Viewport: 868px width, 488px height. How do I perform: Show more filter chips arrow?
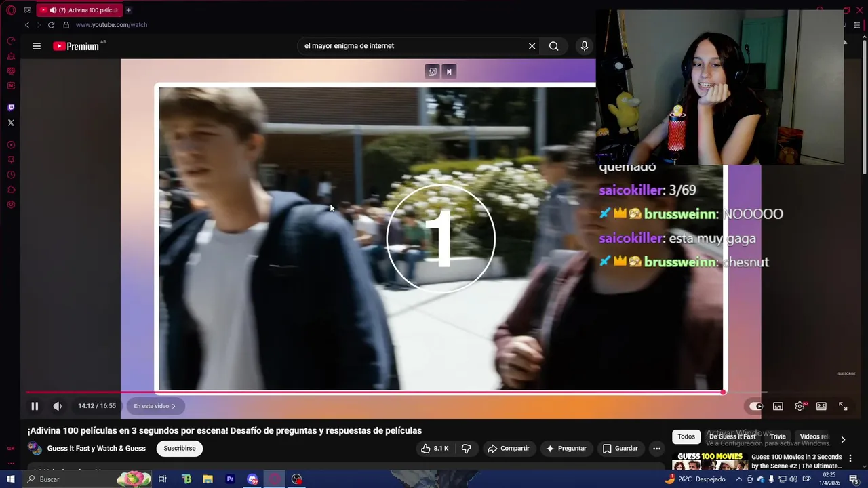843,439
